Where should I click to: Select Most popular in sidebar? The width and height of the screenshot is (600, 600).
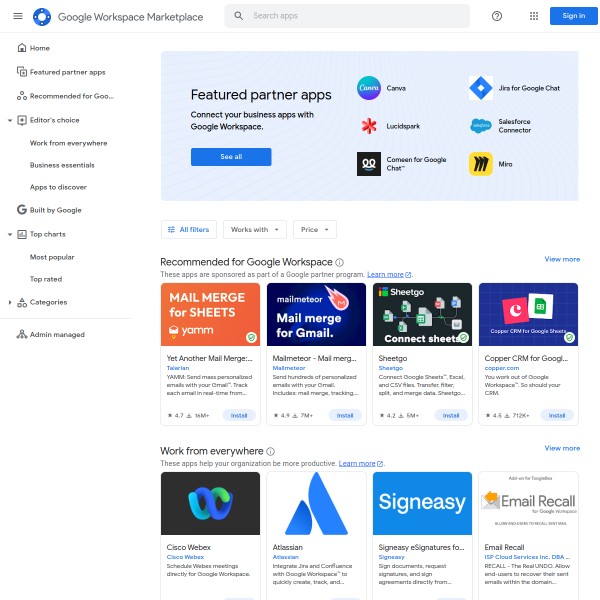52,257
